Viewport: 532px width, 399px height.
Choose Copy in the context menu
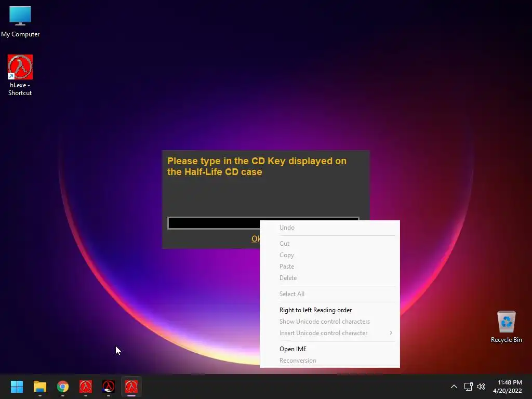pos(330,255)
